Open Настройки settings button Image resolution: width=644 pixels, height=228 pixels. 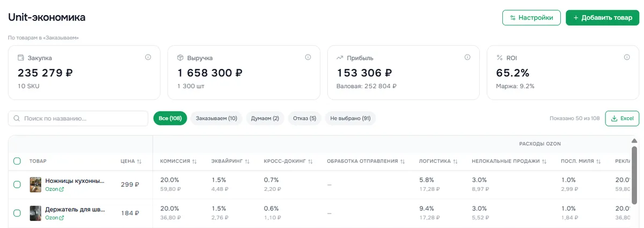coord(531,18)
